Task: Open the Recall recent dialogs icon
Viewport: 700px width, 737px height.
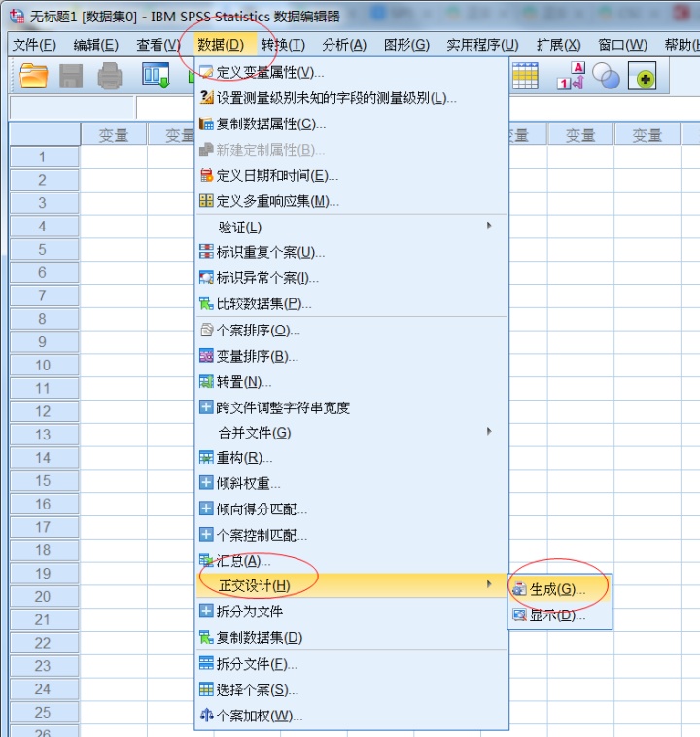Action: point(156,76)
